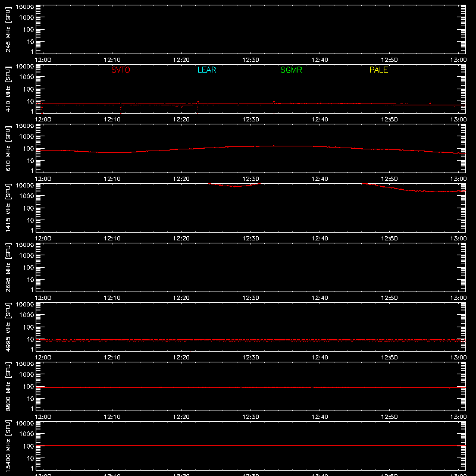This screenshot has width=476, height=476.
Task: Select the 15400 MHz [SFU] axis title
Action: pos(8,446)
